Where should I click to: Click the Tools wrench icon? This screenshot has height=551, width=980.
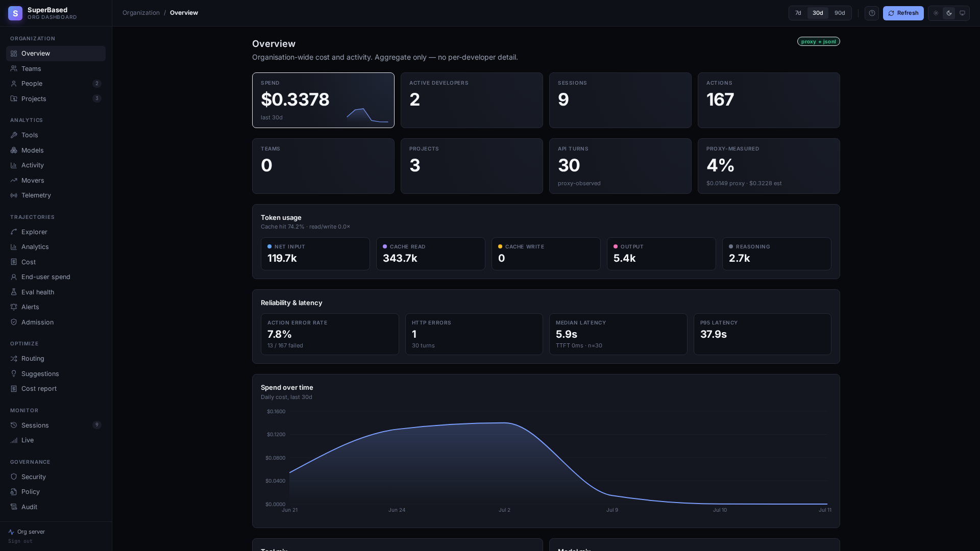[14, 135]
